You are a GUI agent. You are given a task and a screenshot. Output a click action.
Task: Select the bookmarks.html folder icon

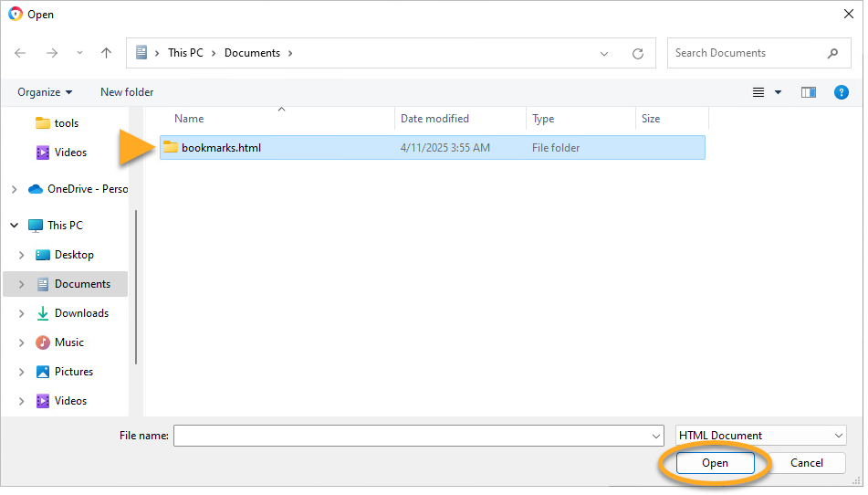pyautogui.click(x=171, y=147)
